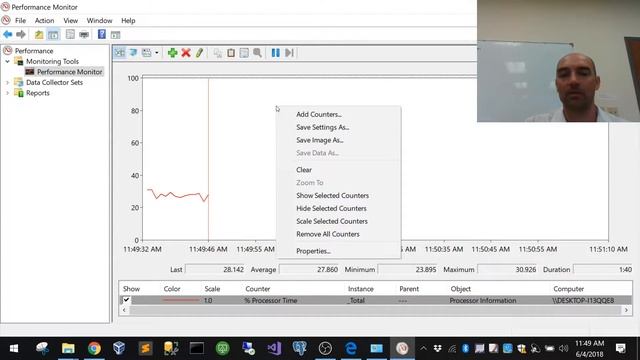Click the Properties sheet icon in the main toolbar
The image size is (640, 360).
[x=70, y=35]
